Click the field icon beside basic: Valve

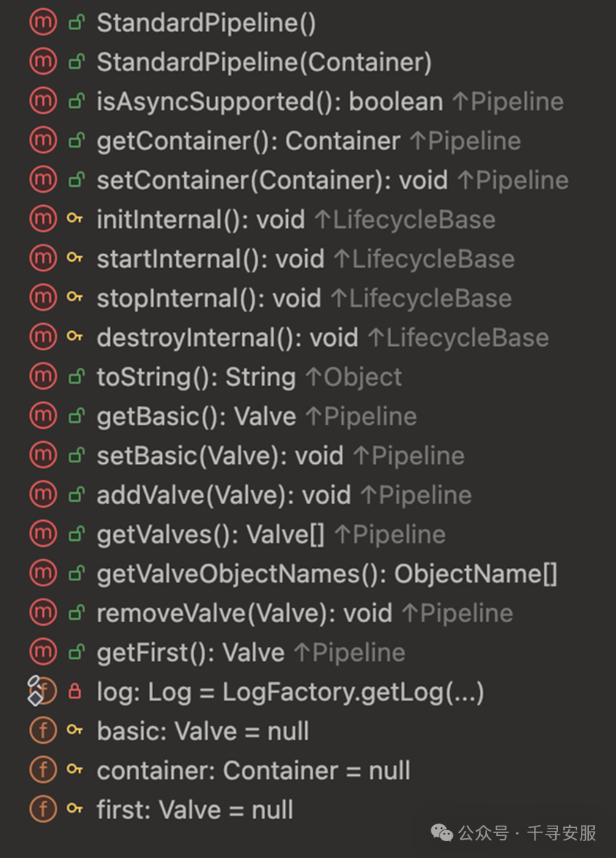pos(42,731)
